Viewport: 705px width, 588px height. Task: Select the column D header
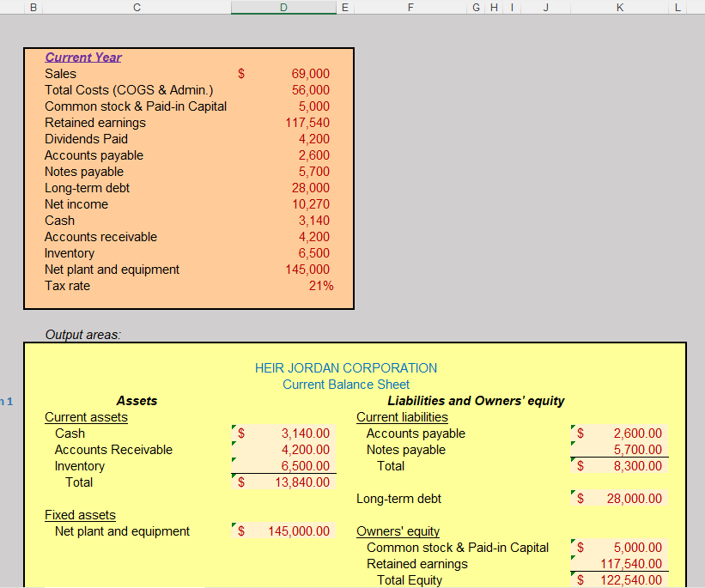(x=283, y=7)
